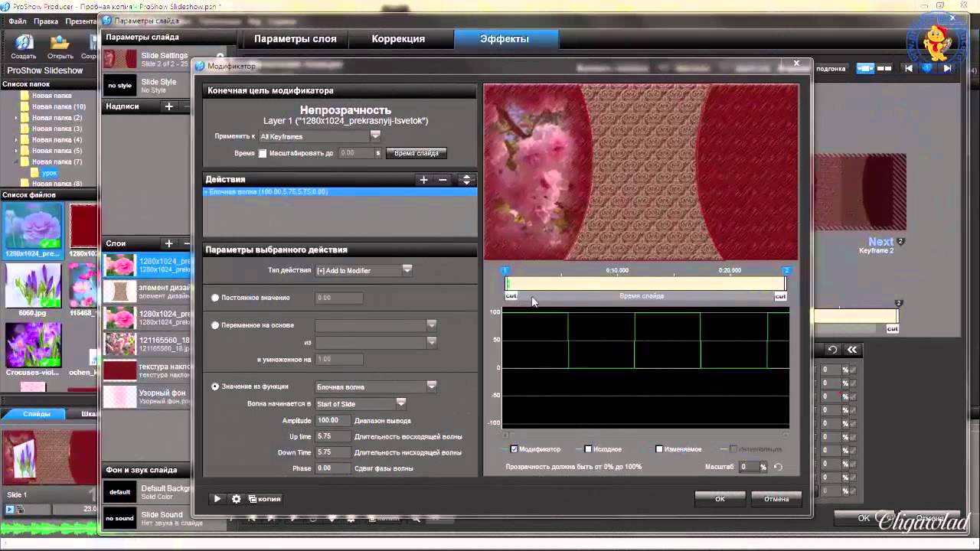Enable the Исходное graph checkbox
980x551 pixels.
tap(588, 449)
